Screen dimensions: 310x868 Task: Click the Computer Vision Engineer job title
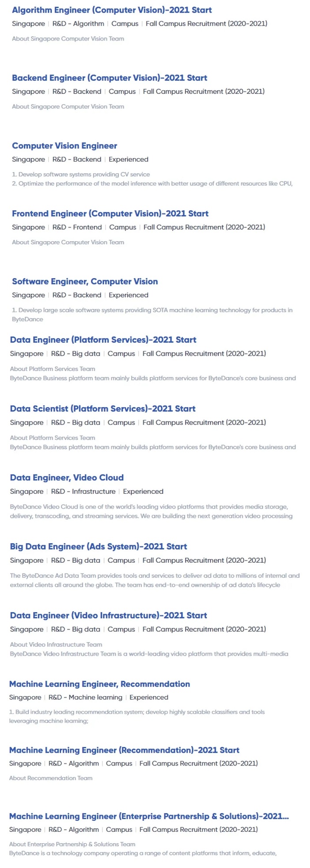pos(64,146)
